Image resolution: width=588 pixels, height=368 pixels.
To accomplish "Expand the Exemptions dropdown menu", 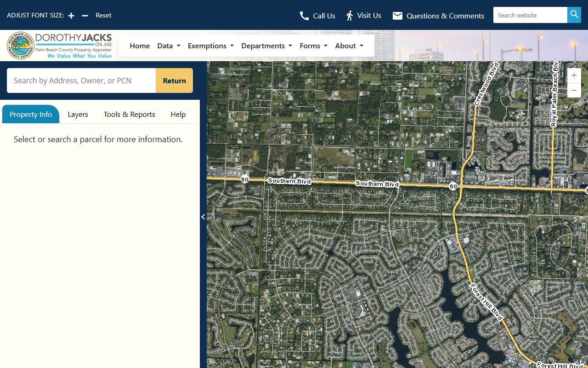I will pyautogui.click(x=211, y=46).
